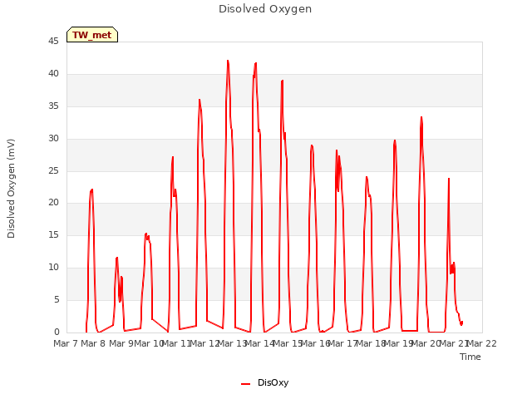The image size is (532, 399).
Task: Click the TW_met label box
Action: tap(92, 35)
